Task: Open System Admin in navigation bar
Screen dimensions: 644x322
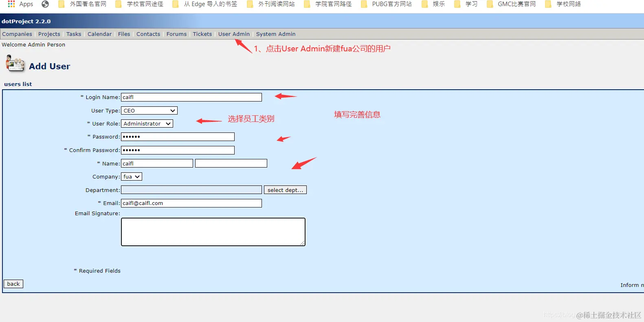Action: click(276, 34)
